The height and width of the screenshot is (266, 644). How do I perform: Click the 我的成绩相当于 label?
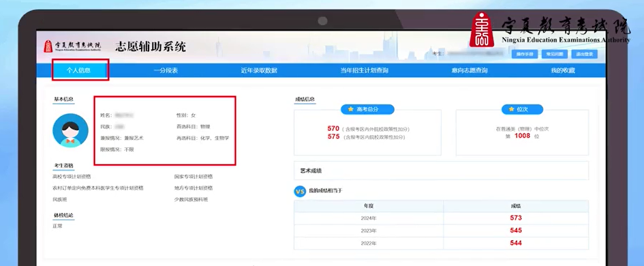pos(326,191)
